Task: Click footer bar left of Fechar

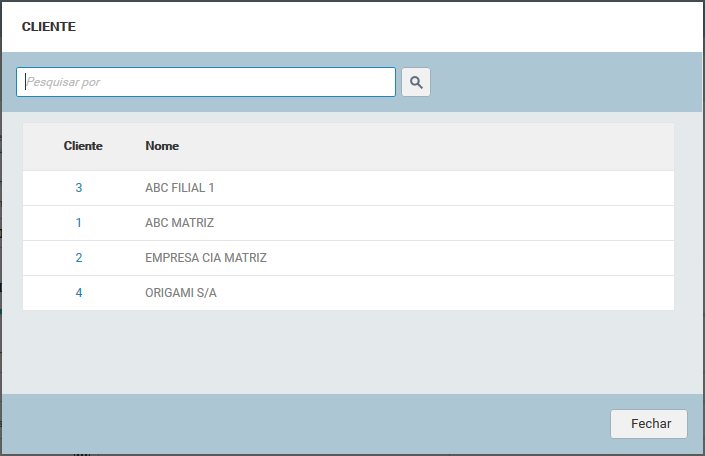Action: pos(300,424)
